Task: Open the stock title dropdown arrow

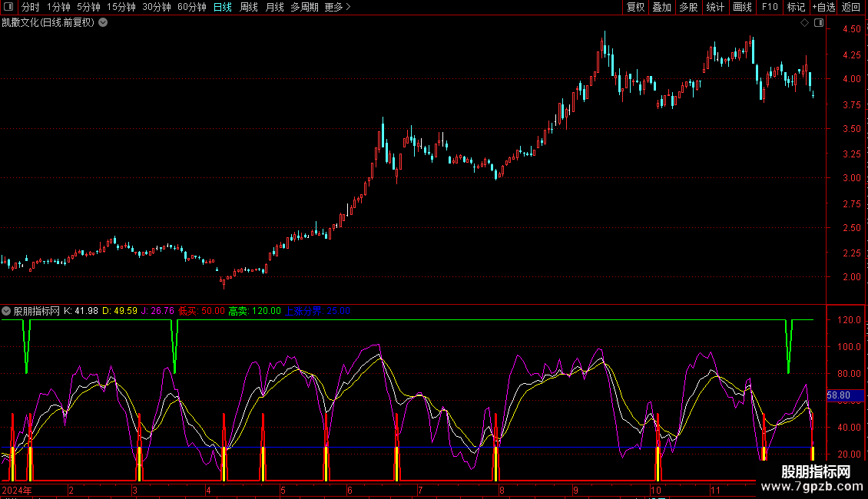Action: tap(103, 23)
